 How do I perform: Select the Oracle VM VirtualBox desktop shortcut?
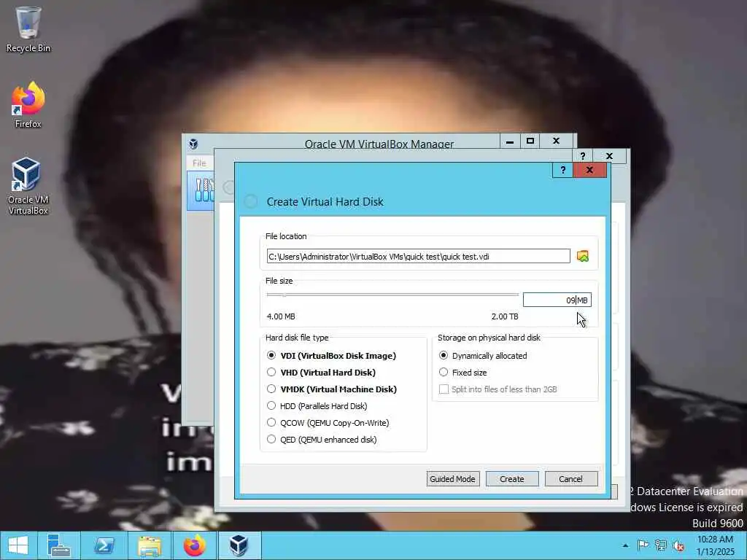click(x=28, y=186)
